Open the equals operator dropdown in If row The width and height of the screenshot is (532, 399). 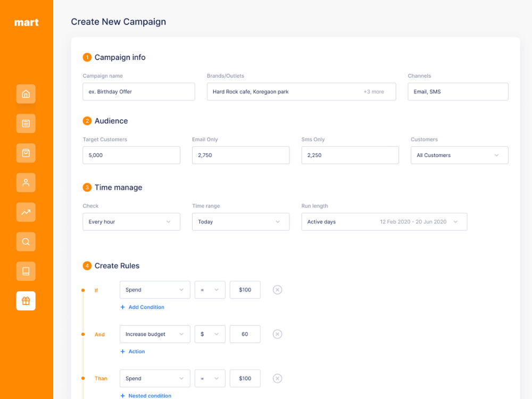(210, 290)
